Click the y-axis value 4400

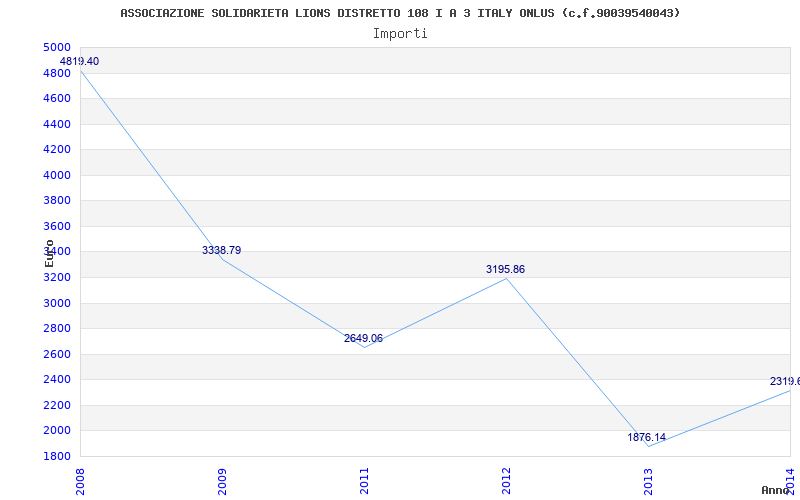coord(57,124)
